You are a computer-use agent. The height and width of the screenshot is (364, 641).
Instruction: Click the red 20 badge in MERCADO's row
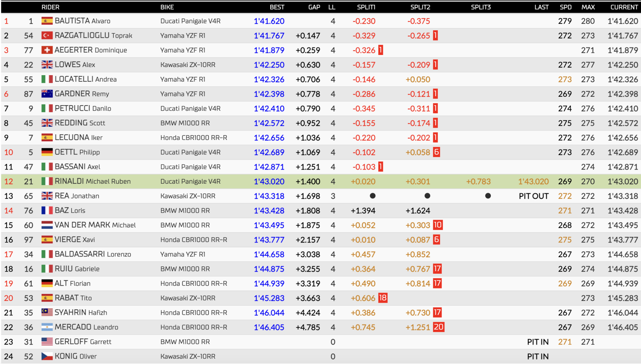coord(438,327)
